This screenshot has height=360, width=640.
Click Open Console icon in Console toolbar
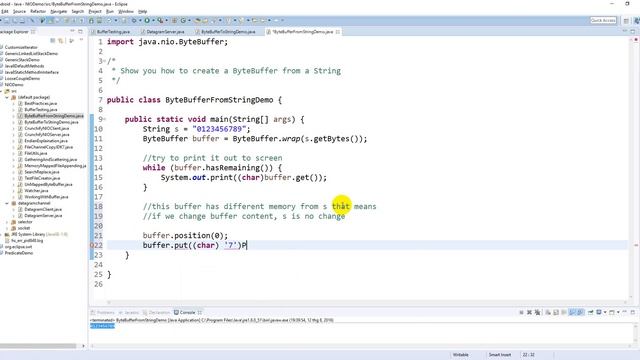[612, 312]
